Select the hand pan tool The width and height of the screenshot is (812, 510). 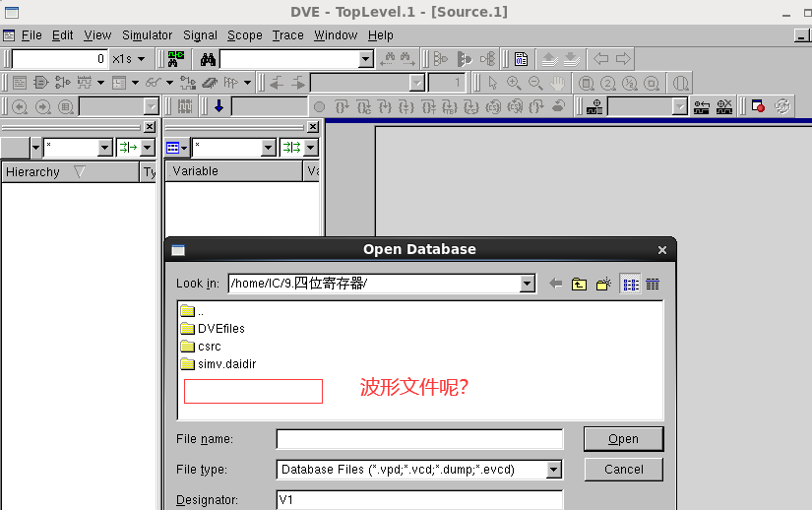click(x=557, y=83)
